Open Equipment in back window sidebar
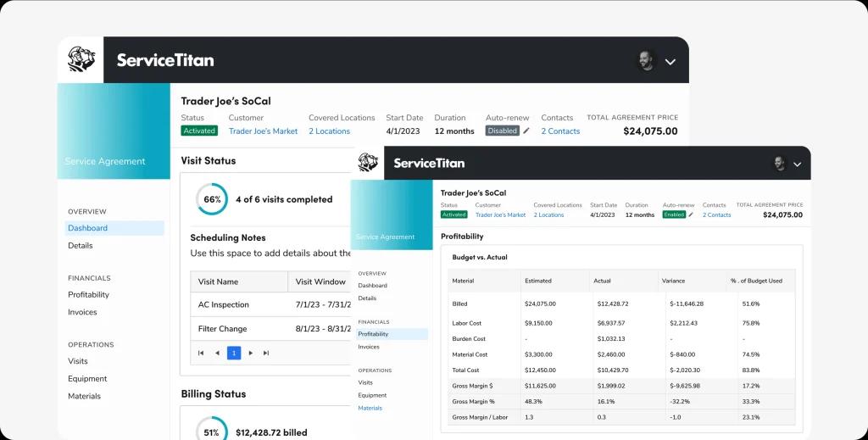 pos(87,379)
